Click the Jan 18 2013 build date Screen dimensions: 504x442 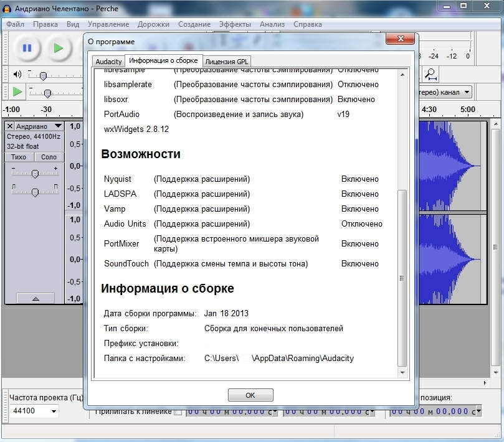(226, 313)
